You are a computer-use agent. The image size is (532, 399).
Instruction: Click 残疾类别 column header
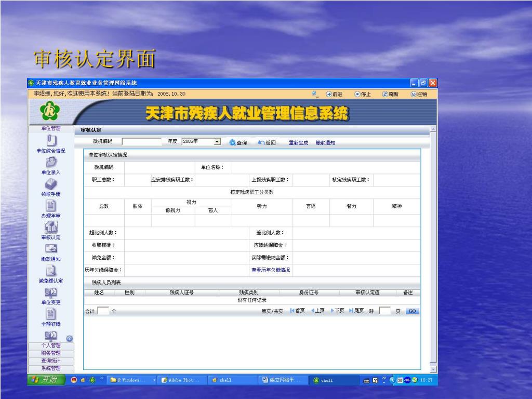[249, 292]
